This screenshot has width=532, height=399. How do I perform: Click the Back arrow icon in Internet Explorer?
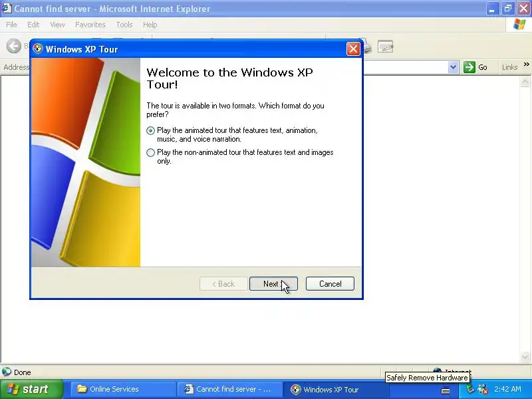pos(14,46)
